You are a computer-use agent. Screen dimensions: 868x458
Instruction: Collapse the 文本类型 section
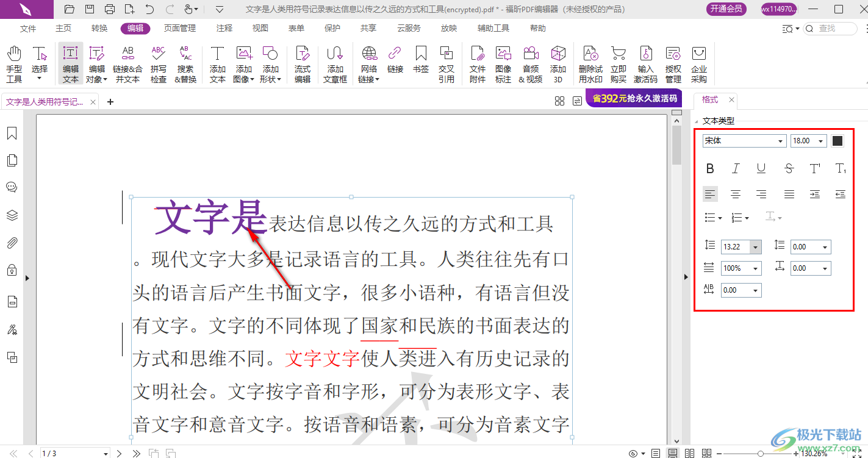697,121
